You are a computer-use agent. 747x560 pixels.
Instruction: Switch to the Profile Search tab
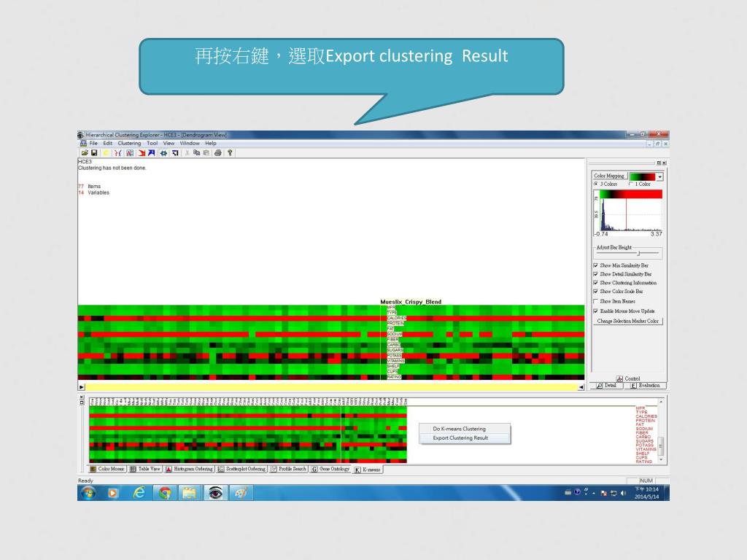coord(288,469)
